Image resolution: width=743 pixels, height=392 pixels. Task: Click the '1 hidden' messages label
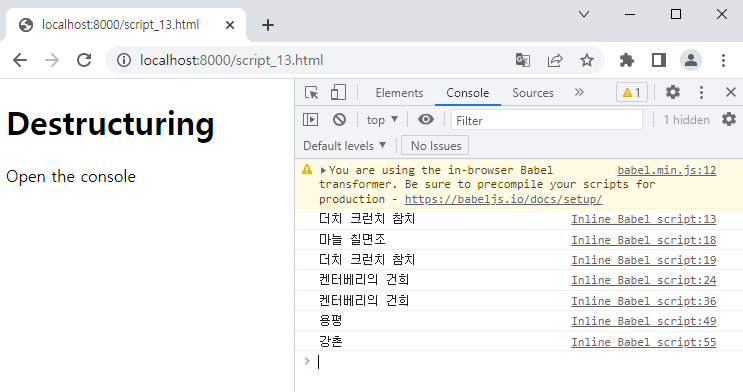coord(686,120)
